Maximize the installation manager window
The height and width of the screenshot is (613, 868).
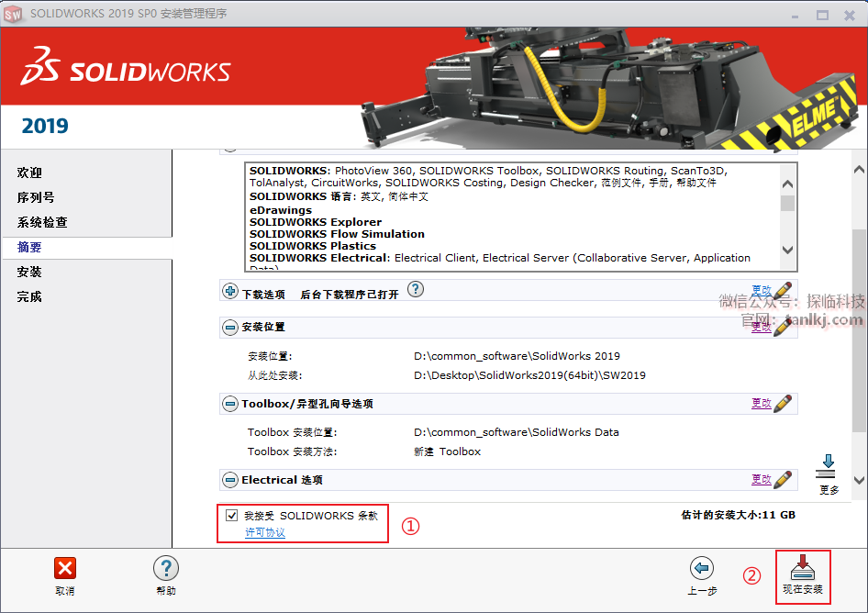click(823, 15)
